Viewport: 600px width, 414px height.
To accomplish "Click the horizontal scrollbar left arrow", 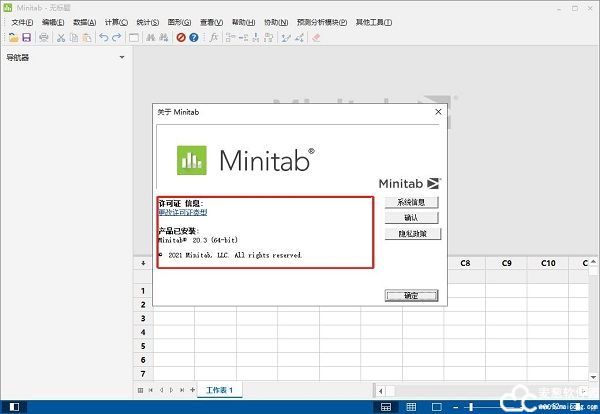I will [380, 391].
